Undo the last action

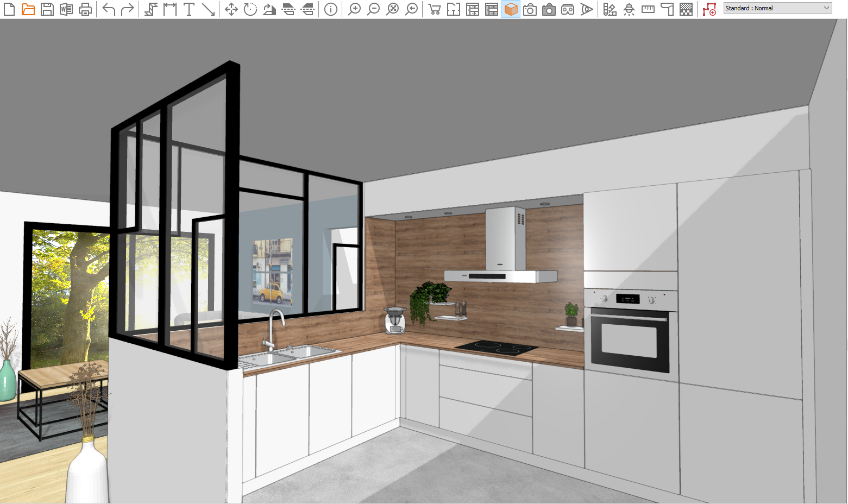pyautogui.click(x=109, y=9)
